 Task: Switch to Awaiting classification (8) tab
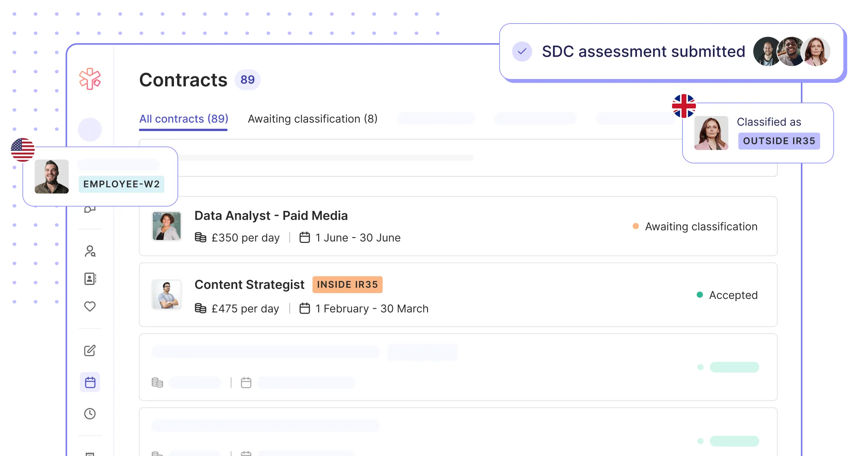tap(312, 119)
